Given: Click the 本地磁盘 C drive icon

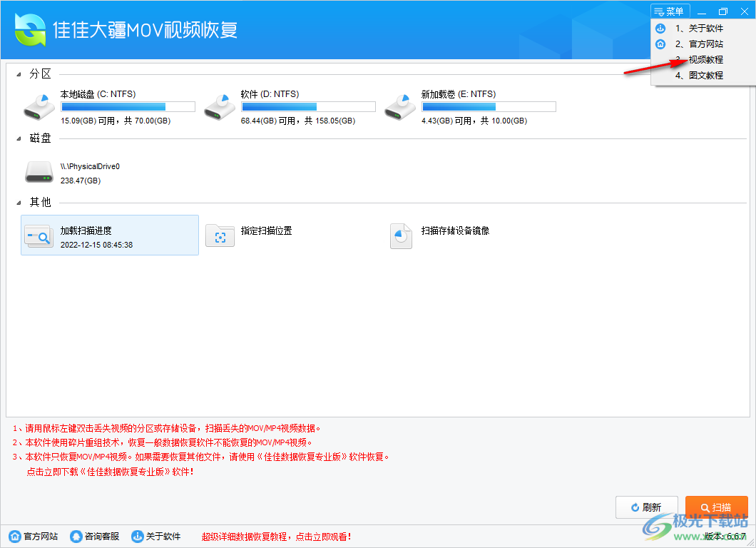Looking at the screenshot, I should coord(39,106).
